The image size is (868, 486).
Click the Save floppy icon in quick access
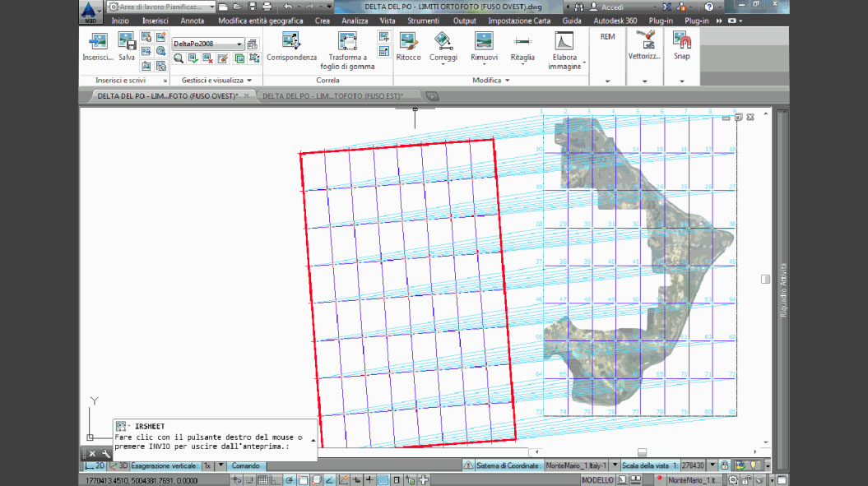coord(252,7)
